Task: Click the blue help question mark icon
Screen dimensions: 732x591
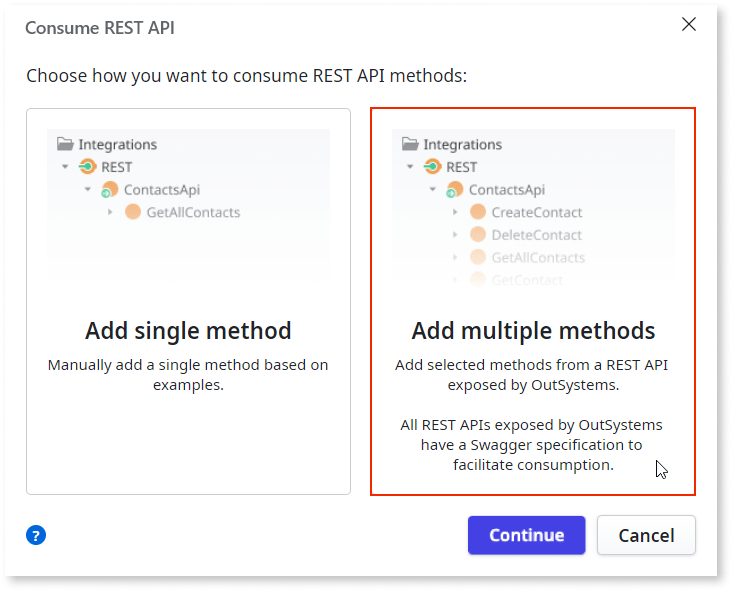Action: coord(36,535)
